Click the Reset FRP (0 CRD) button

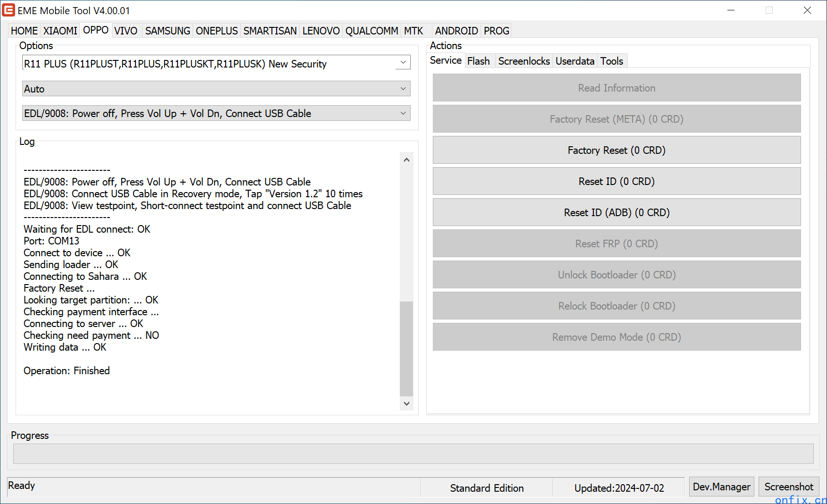click(x=616, y=244)
